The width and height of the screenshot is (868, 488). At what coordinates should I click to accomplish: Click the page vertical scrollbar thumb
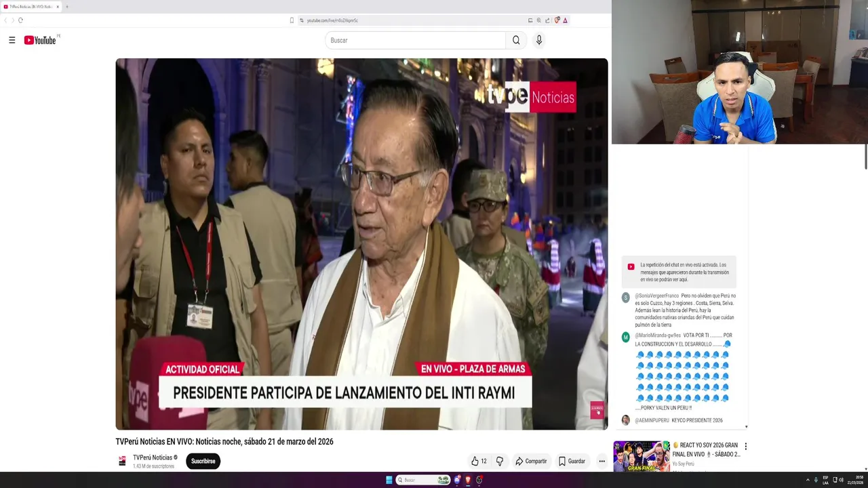click(x=865, y=158)
